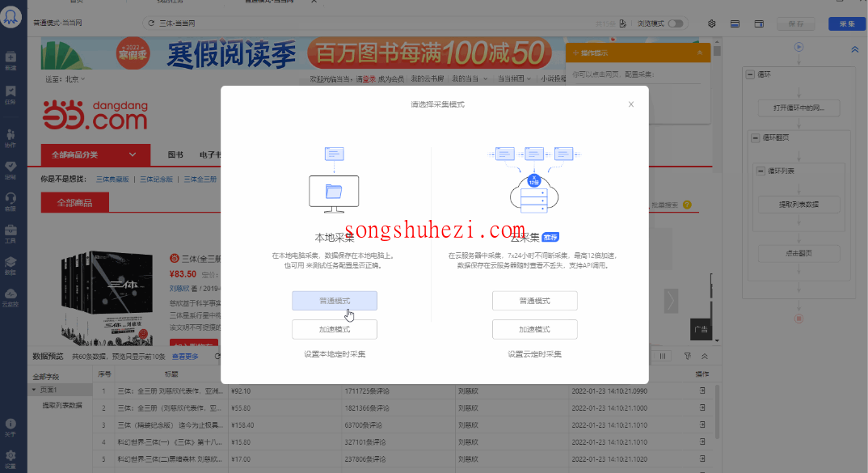This screenshot has height=473, width=868.
Task: Click the yellow question mark help icon
Action: point(687,205)
